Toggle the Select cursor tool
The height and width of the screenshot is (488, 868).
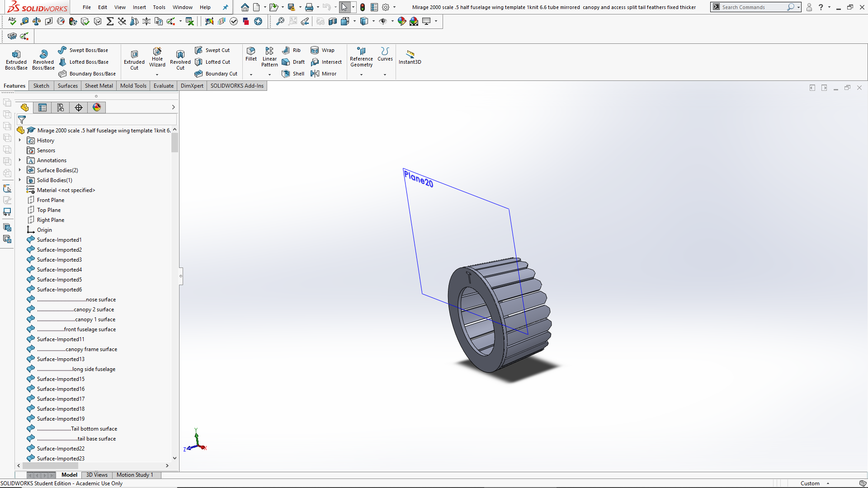[344, 7]
